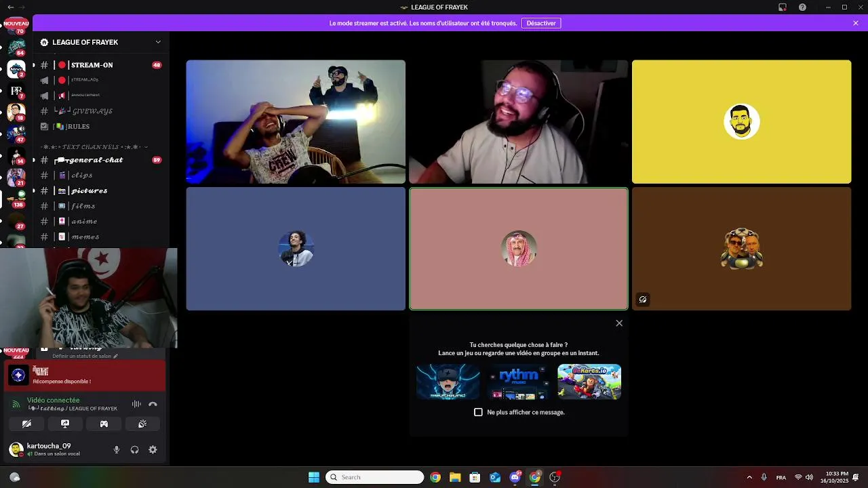Open the STREAM-ON channel
This screenshot has height=488, width=868.
[100, 65]
